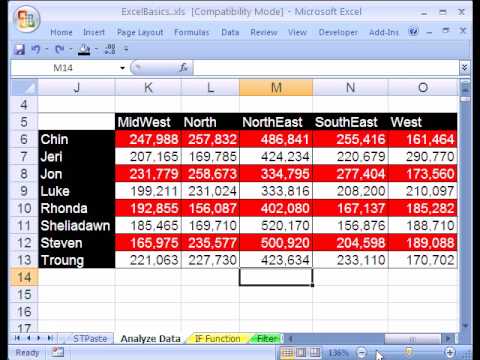This screenshot has width=480, height=360.
Task: Select the Analyze Data sheet tab
Action: tap(150, 339)
